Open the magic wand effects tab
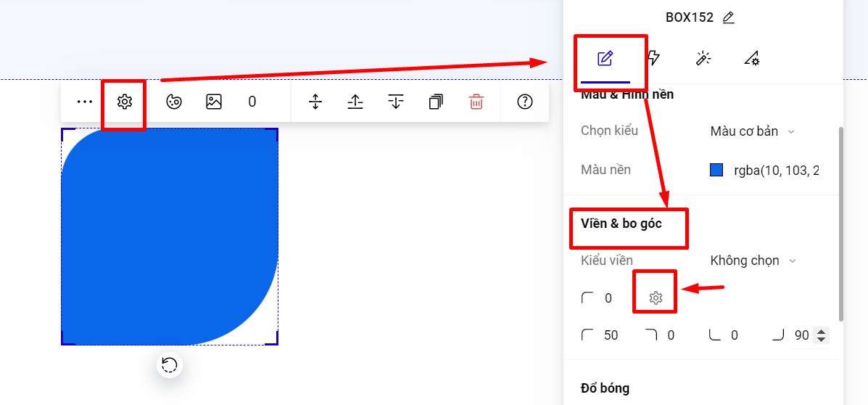Viewport: 868px width, 405px height. [703, 58]
